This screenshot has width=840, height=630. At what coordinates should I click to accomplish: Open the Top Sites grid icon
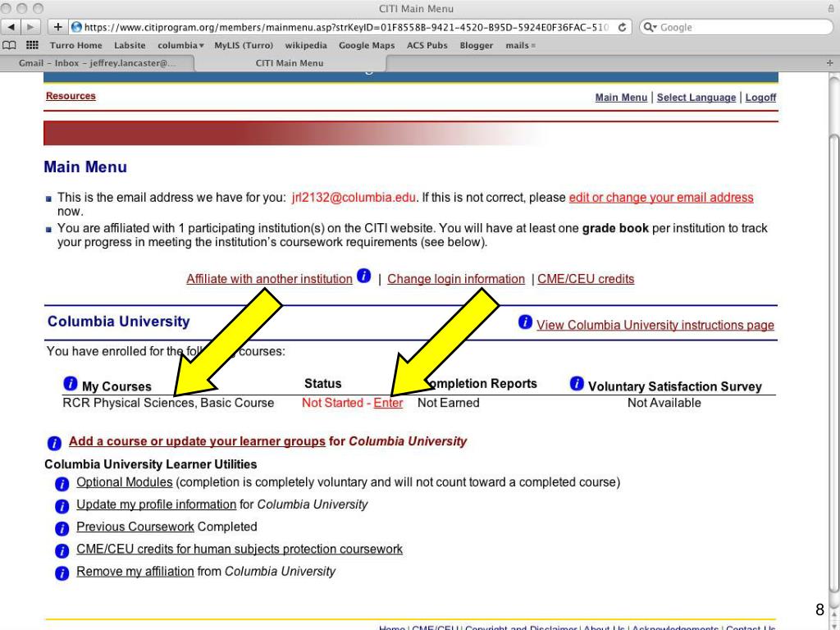(x=32, y=46)
